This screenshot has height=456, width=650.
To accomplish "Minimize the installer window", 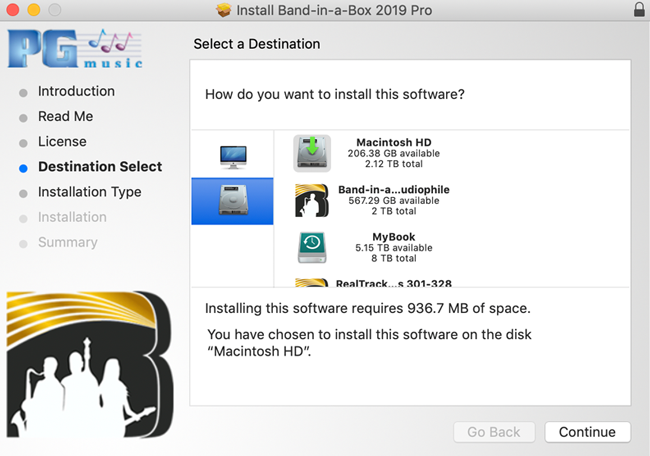I will tap(34, 10).
